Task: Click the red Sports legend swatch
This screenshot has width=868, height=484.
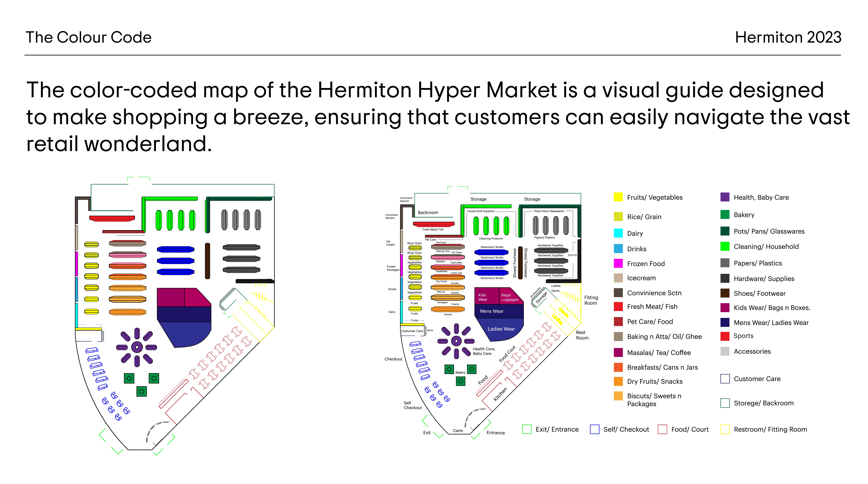Action: point(725,336)
